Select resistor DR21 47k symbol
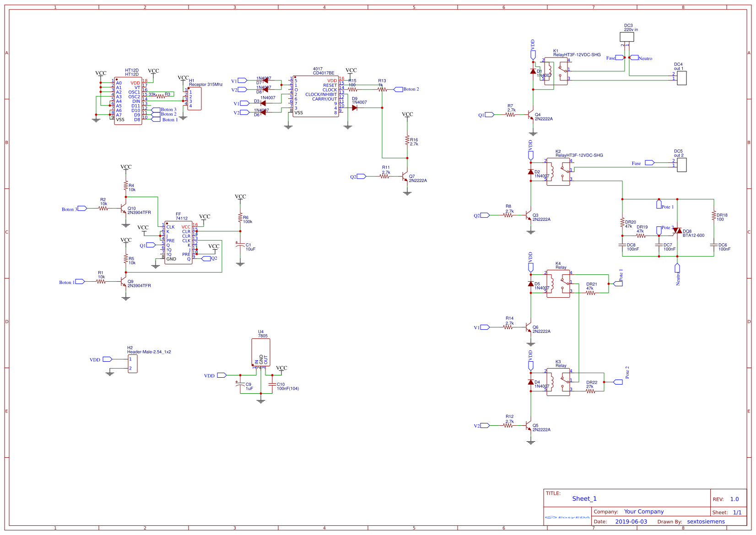Image resolution: width=756 pixels, height=535 pixels. (591, 293)
